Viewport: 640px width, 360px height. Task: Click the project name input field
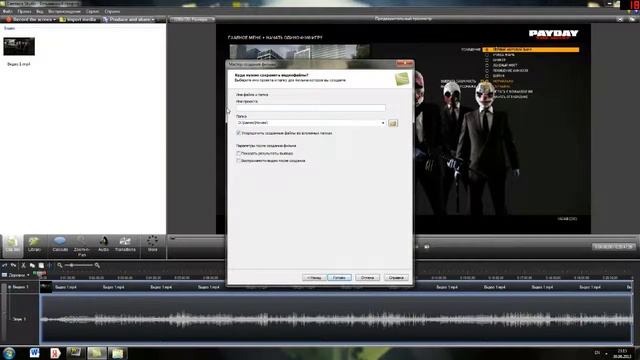point(311,108)
